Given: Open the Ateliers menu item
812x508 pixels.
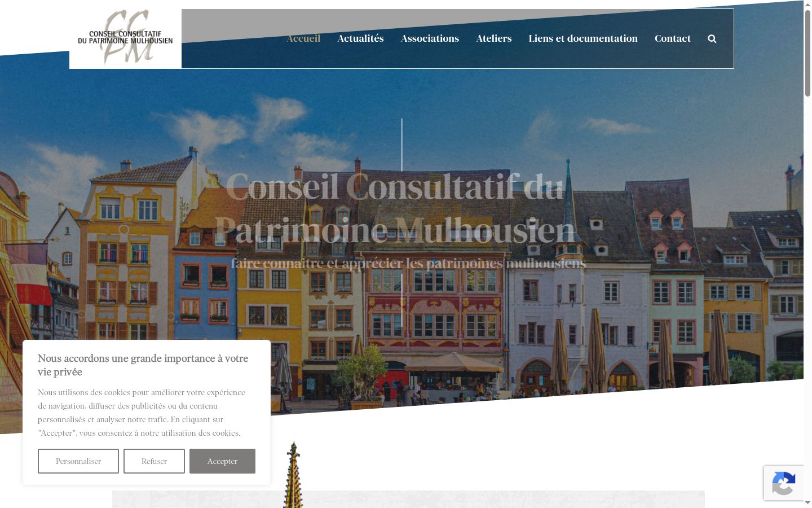Looking at the screenshot, I should pos(494,38).
